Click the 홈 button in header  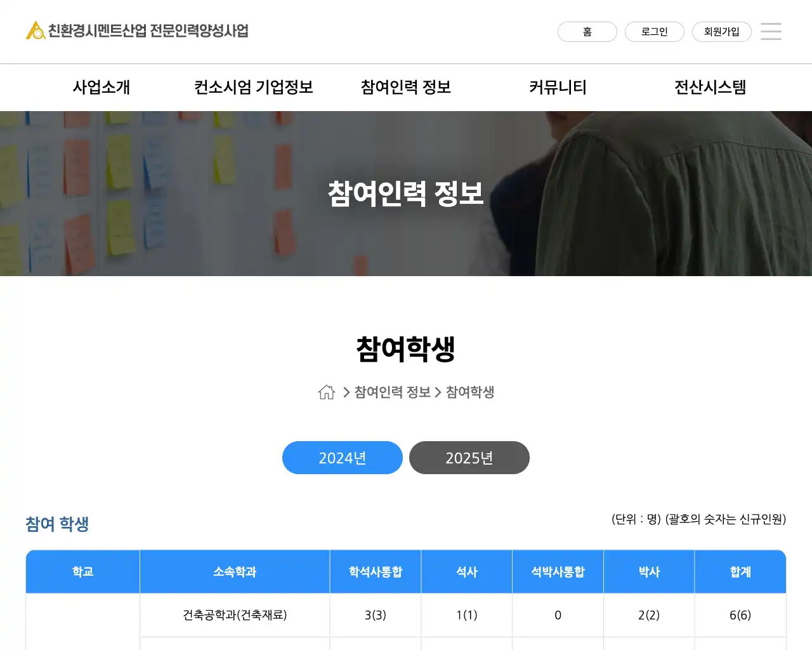(587, 32)
